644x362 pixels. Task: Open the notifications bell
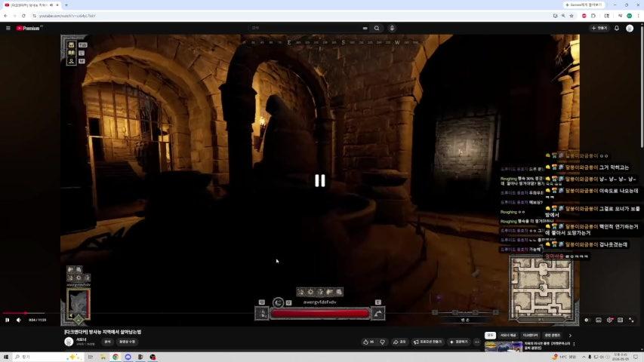tap(617, 29)
